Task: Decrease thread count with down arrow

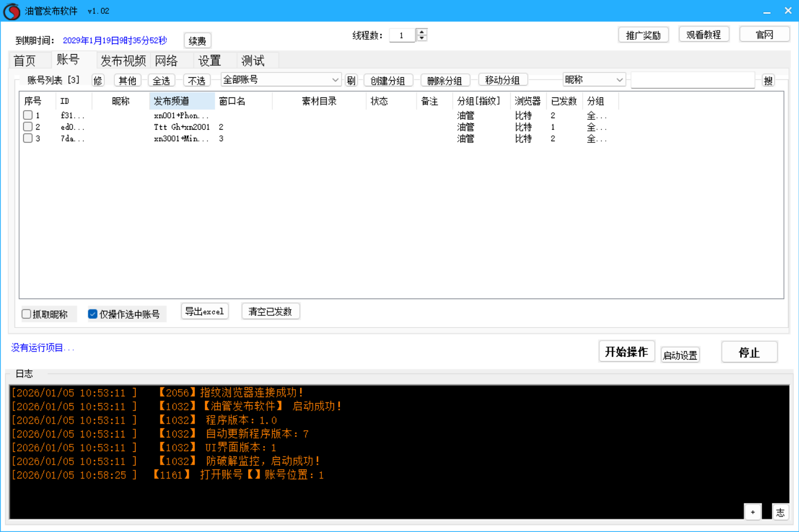Action: [x=422, y=39]
